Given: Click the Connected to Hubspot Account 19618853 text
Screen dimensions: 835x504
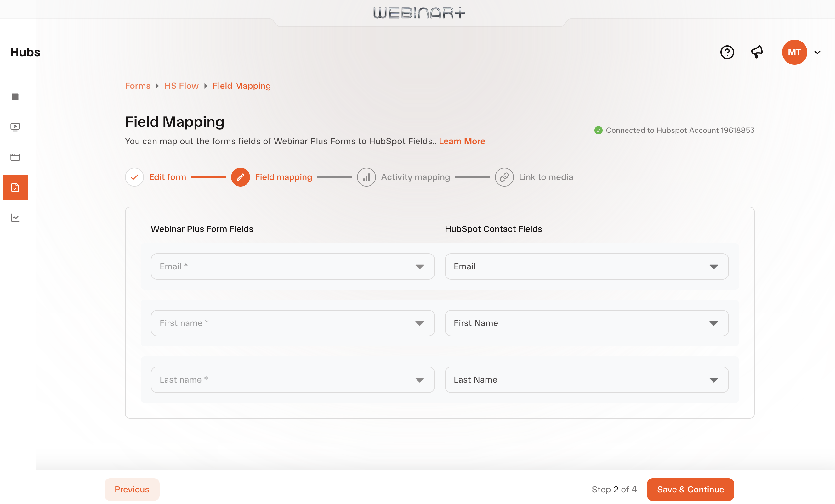Looking at the screenshot, I should coord(680,130).
